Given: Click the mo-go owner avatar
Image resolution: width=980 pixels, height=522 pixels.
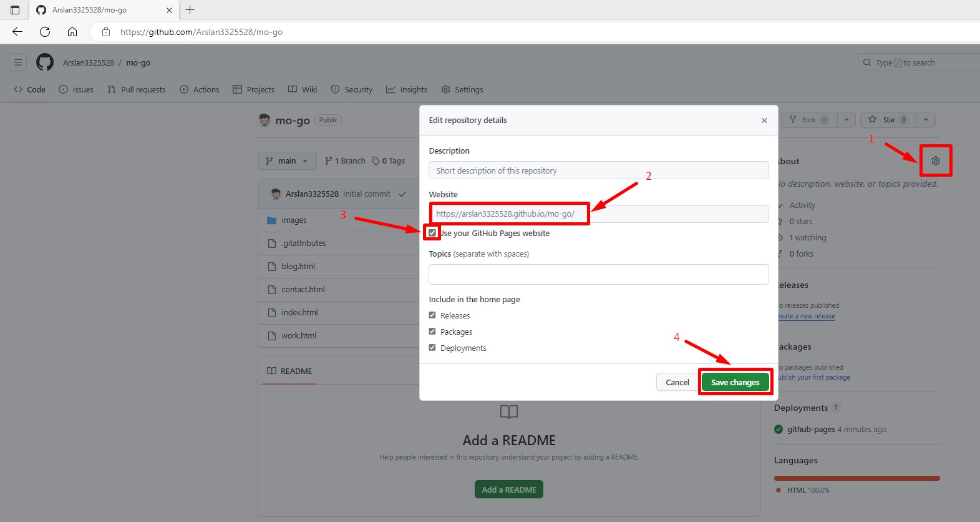Looking at the screenshot, I should pyautogui.click(x=264, y=121).
